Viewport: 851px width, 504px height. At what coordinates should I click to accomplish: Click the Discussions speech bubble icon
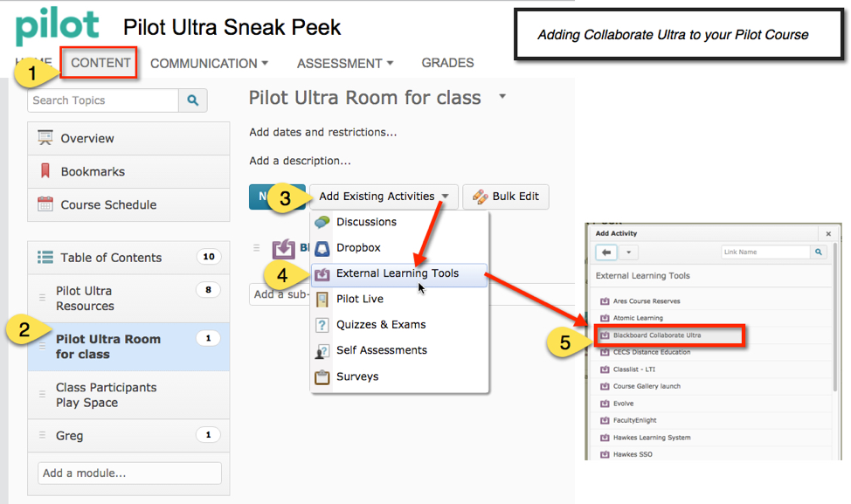(x=322, y=222)
